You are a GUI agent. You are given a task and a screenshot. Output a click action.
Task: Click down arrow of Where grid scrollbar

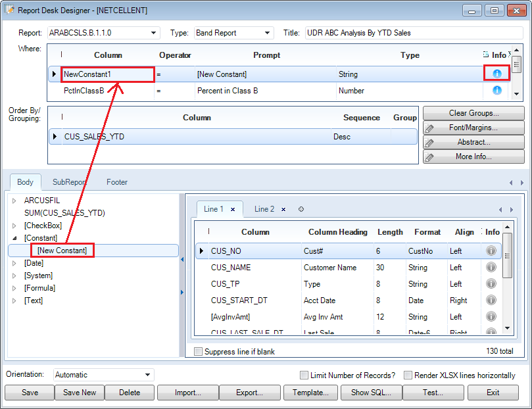tap(516, 94)
